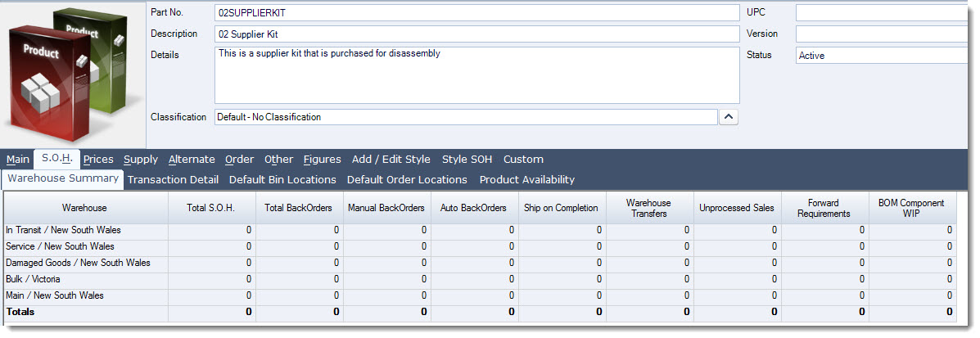Click the Part No. input field
Screen dimensions: 980x338
click(x=476, y=12)
